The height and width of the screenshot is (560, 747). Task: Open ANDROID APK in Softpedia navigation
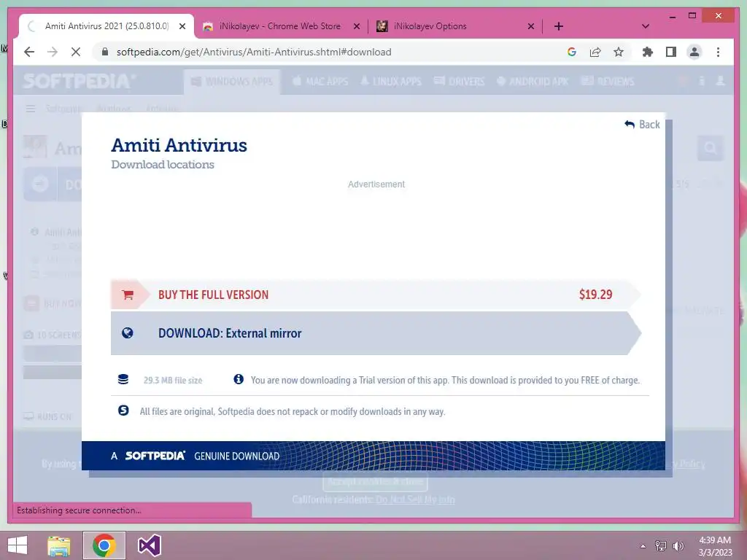(x=533, y=82)
